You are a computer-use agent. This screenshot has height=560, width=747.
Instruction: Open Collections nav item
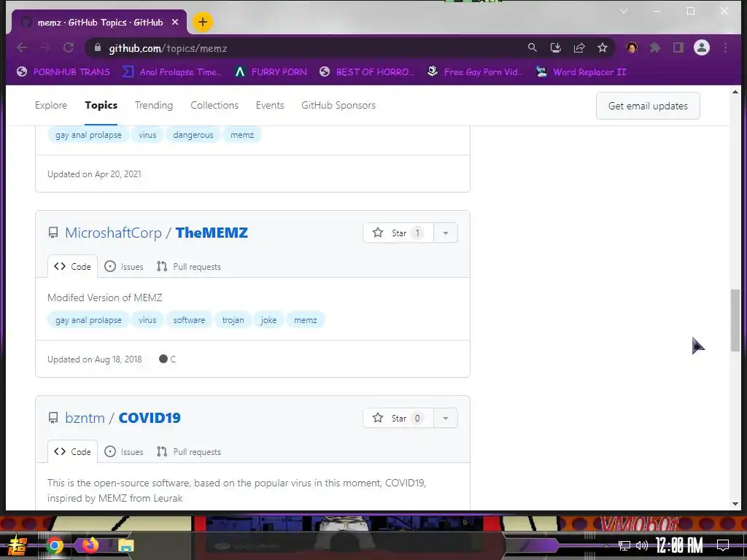click(214, 105)
